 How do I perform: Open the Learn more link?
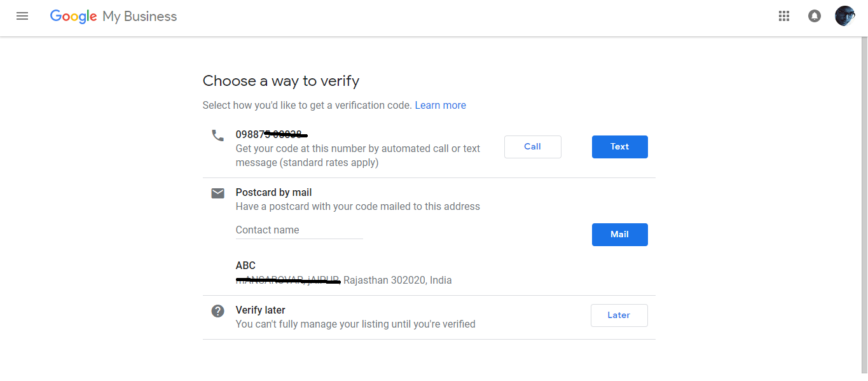point(441,106)
